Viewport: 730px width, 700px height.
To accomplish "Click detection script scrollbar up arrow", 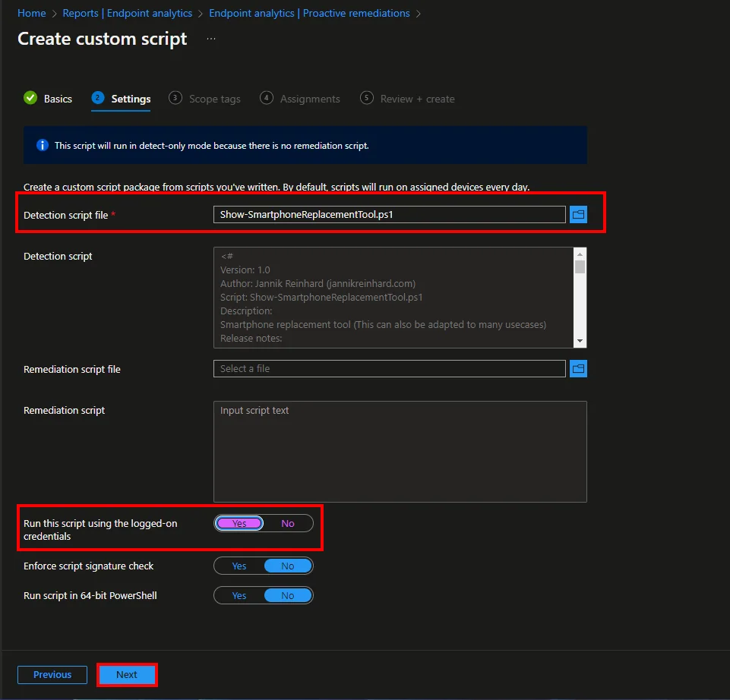I will [580, 254].
